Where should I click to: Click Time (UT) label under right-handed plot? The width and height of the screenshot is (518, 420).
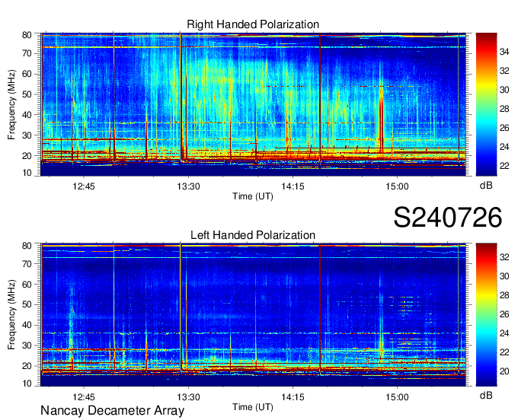point(253,196)
